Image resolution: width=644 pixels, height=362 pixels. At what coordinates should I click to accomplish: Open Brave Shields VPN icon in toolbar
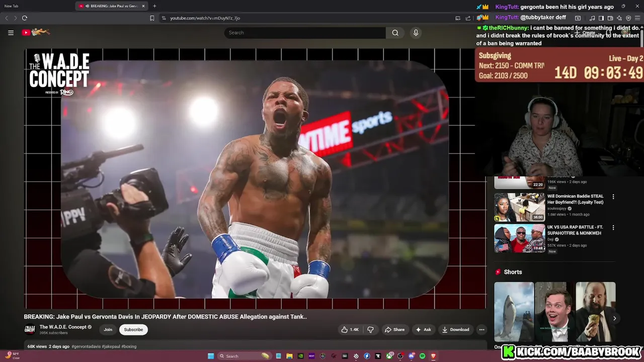(628, 18)
